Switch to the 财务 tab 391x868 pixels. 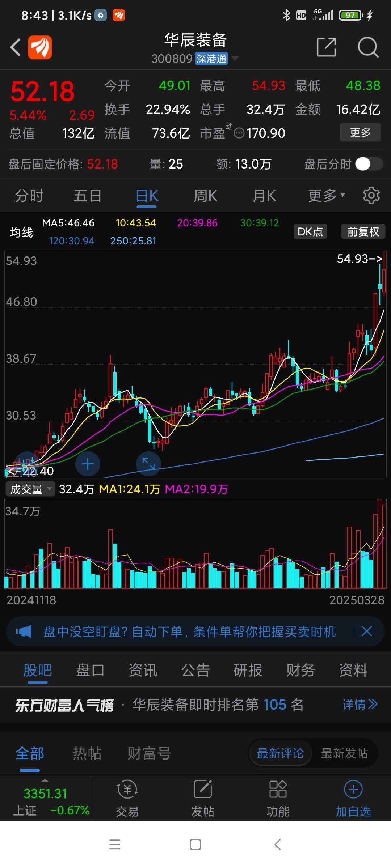click(301, 670)
